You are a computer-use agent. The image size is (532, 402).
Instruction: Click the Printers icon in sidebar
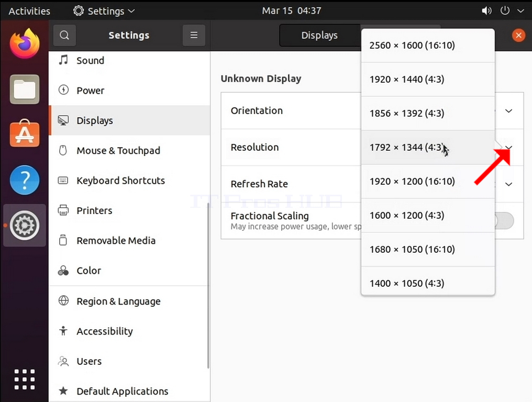click(63, 210)
